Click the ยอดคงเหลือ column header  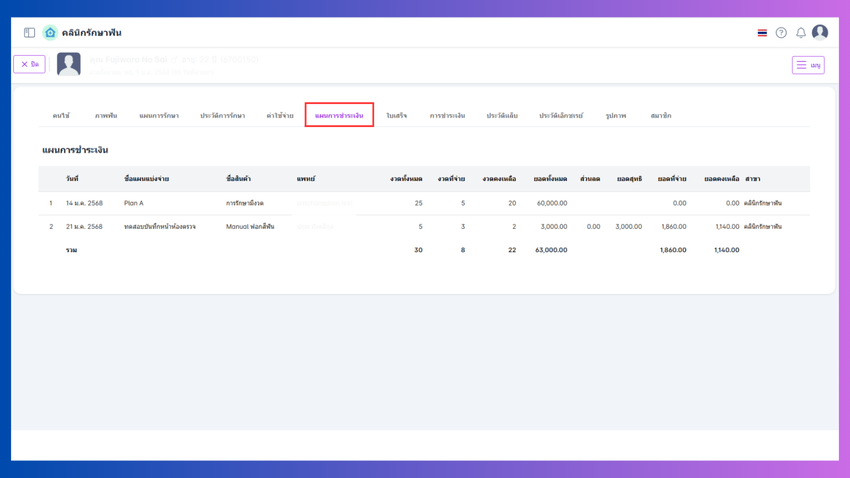(722, 179)
